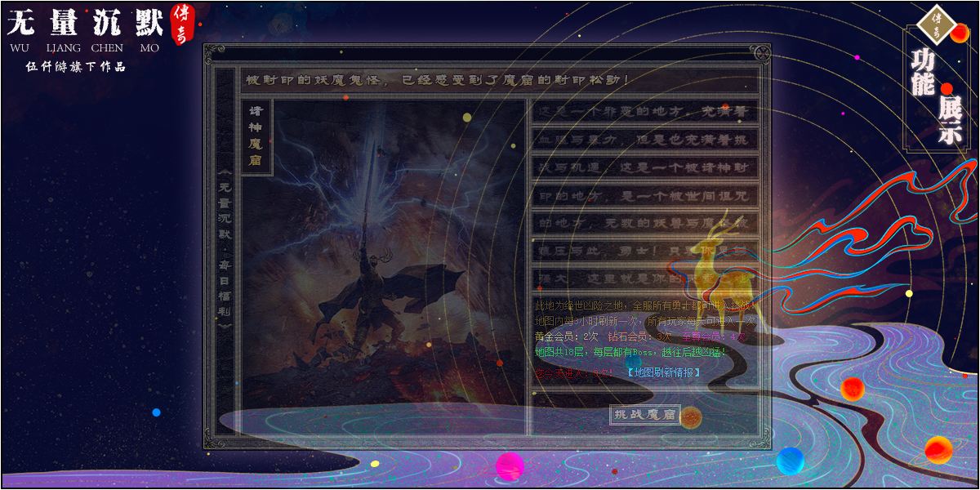Click the orange orb beside 挑战魔窟 button
This screenshot has height=490, width=980.
point(691,417)
